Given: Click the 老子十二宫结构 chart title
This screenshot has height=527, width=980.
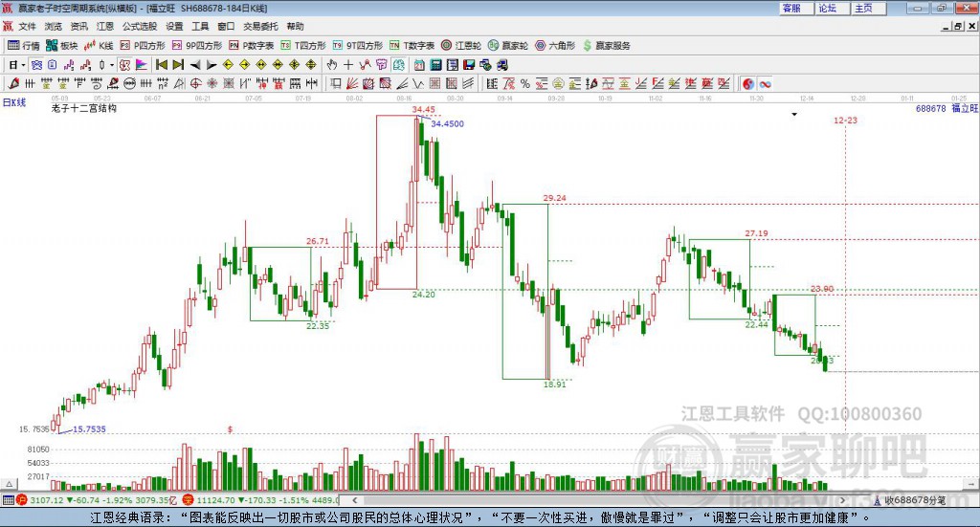Looking at the screenshot, I should 84,108.
